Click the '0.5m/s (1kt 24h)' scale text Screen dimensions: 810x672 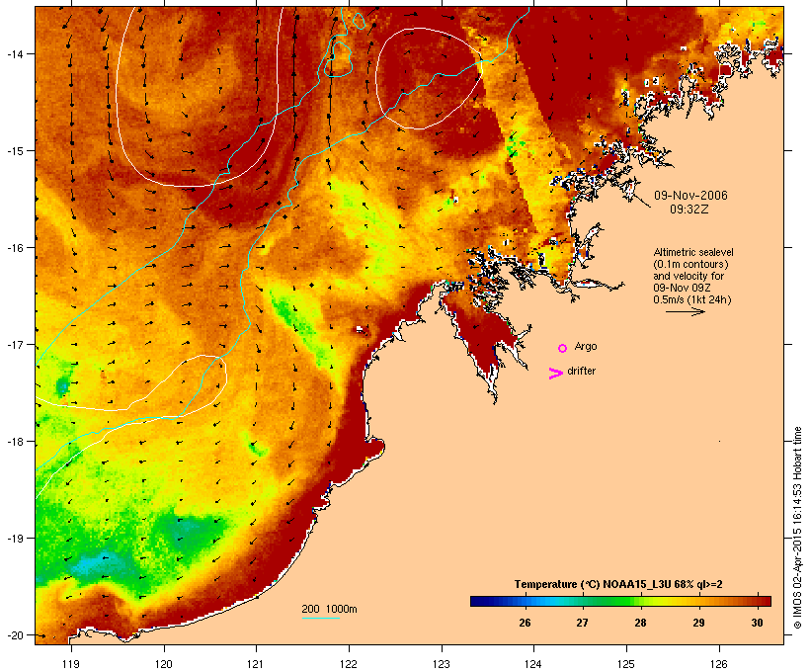point(692,299)
